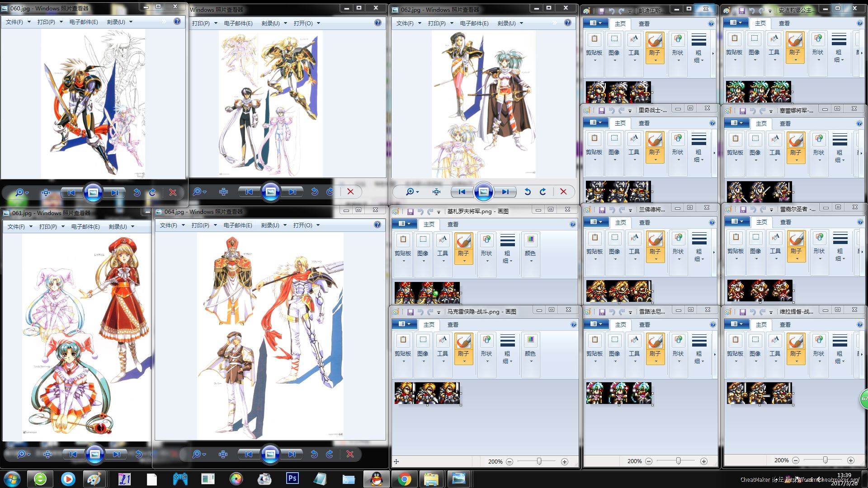Click zoom slider in 马克雷侠隐-战斗.png Paint status bar
Screen dimensions: 868x488
(539, 461)
